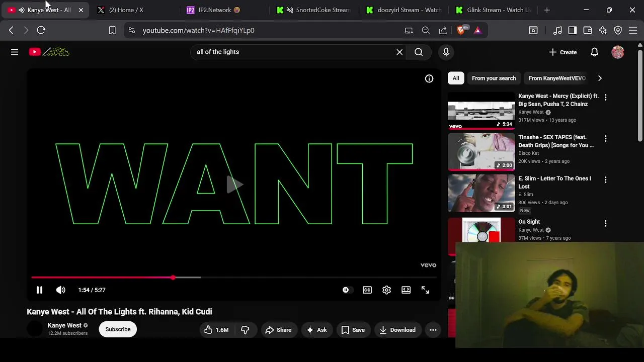Run search with magnifier button
644x362 pixels.
(419, 52)
